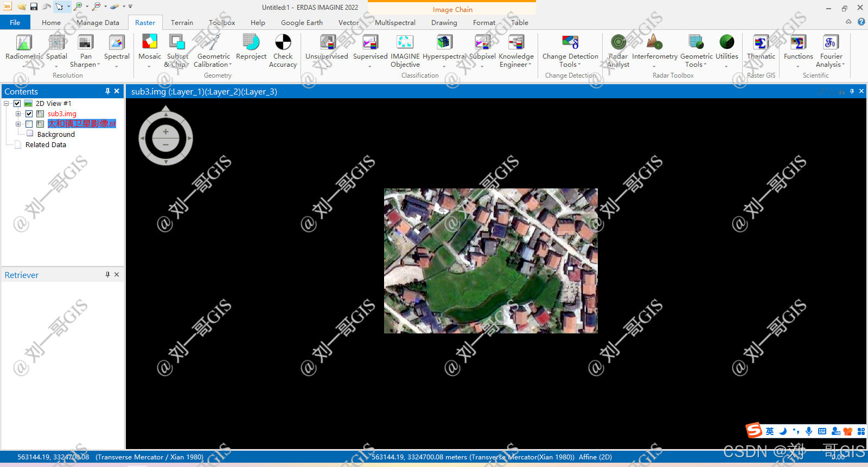Select the Pan Sharpen tool
This screenshot has height=467, width=868.
pos(85,50)
